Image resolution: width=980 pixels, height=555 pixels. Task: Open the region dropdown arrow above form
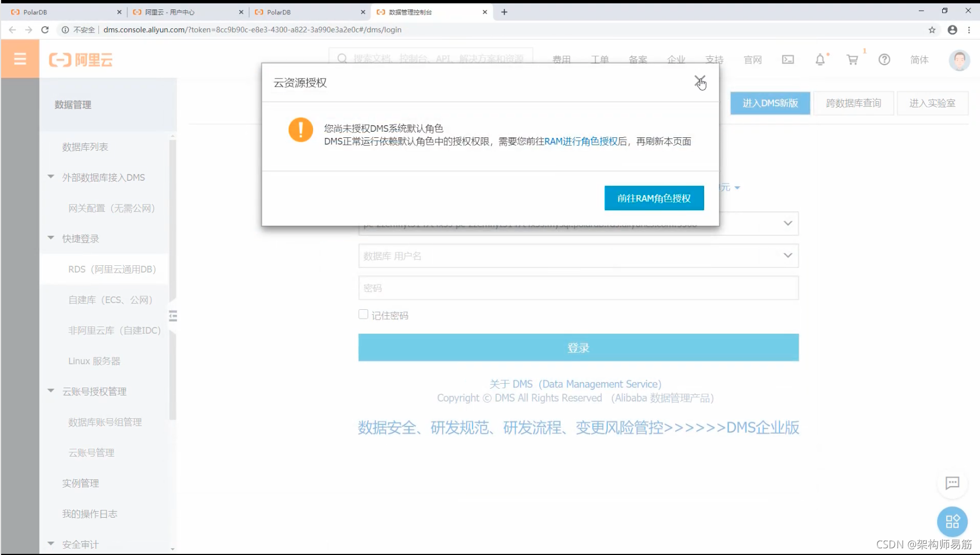pos(737,188)
